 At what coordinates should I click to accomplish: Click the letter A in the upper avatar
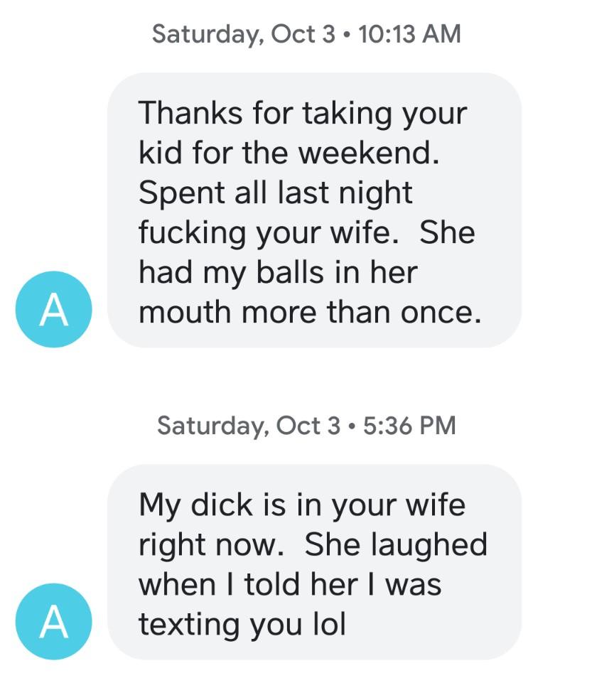53,310
